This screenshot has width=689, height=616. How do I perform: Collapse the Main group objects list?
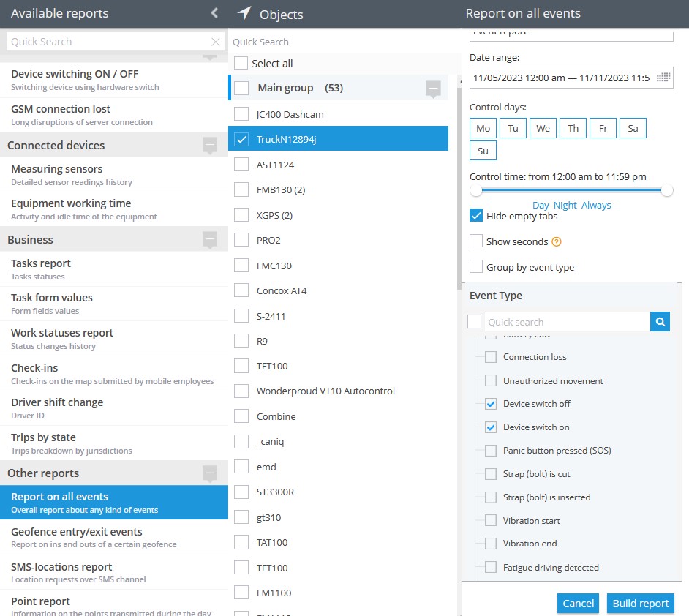pyautogui.click(x=433, y=89)
